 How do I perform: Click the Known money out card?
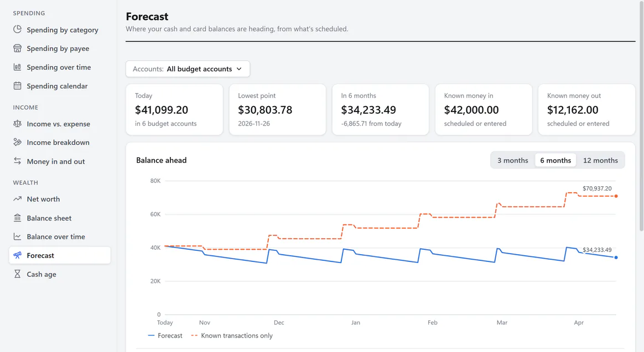click(x=586, y=109)
